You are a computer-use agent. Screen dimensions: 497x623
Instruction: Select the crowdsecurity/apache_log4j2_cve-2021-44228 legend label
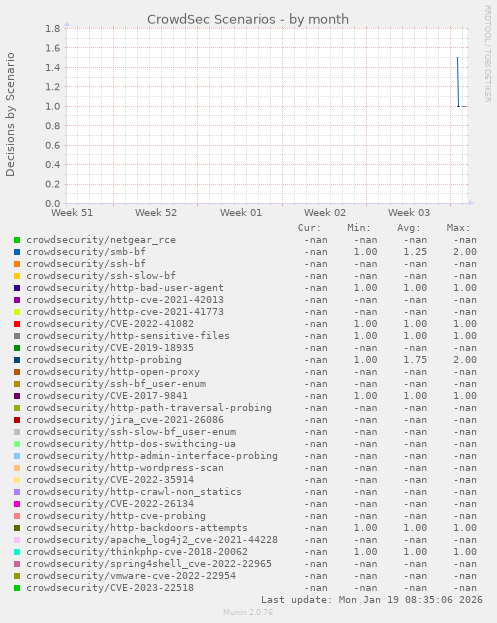(x=152, y=540)
